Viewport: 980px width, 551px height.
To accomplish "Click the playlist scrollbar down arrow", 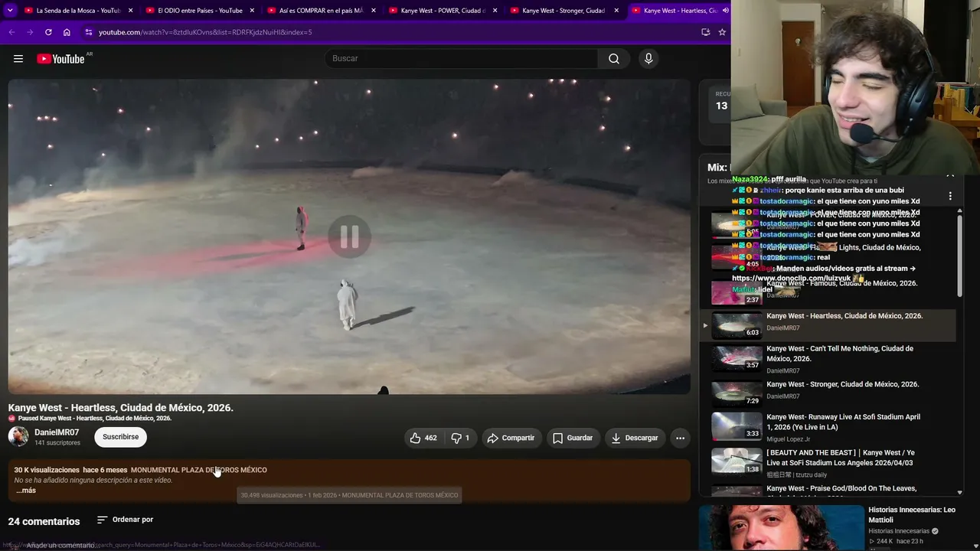I will click(x=960, y=492).
